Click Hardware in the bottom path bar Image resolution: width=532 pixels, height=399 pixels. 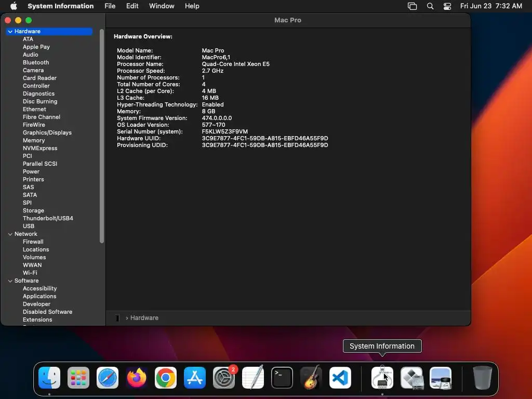click(x=144, y=318)
